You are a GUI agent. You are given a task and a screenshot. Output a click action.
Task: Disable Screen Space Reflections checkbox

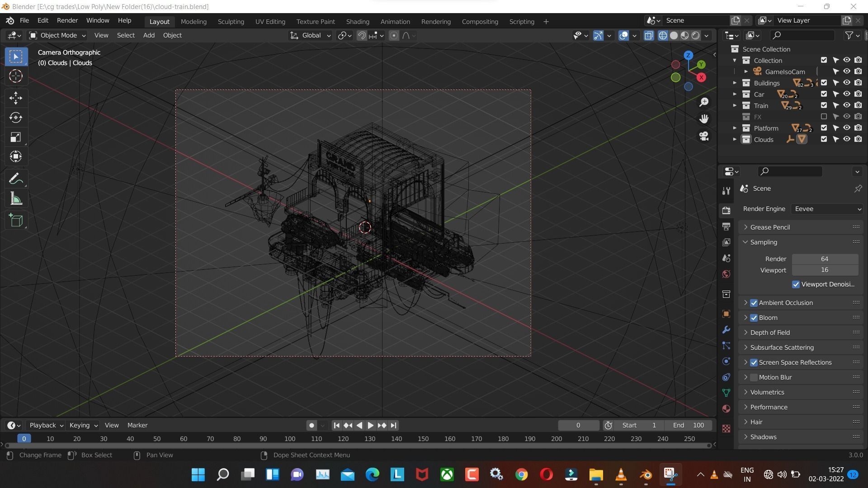(x=754, y=362)
